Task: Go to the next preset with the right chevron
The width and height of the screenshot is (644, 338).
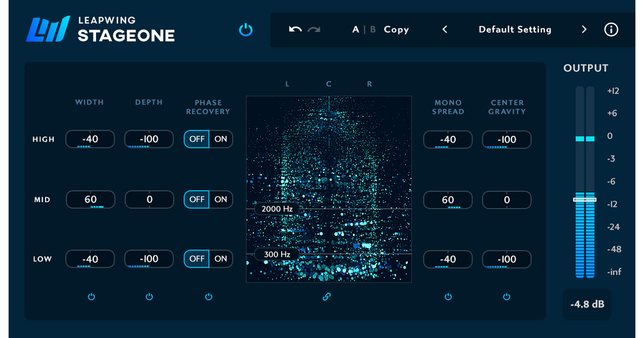Action: click(584, 30)
